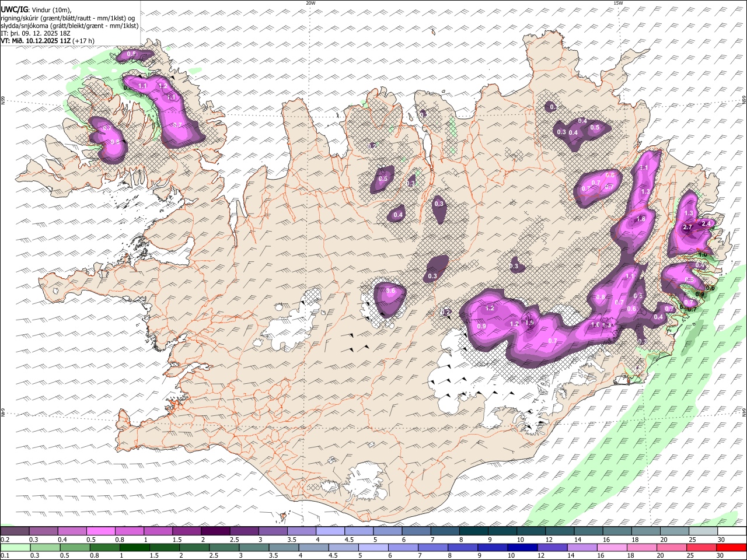Click the '0.2' label on the upper scale
The image size is (747, 560).
4,540
